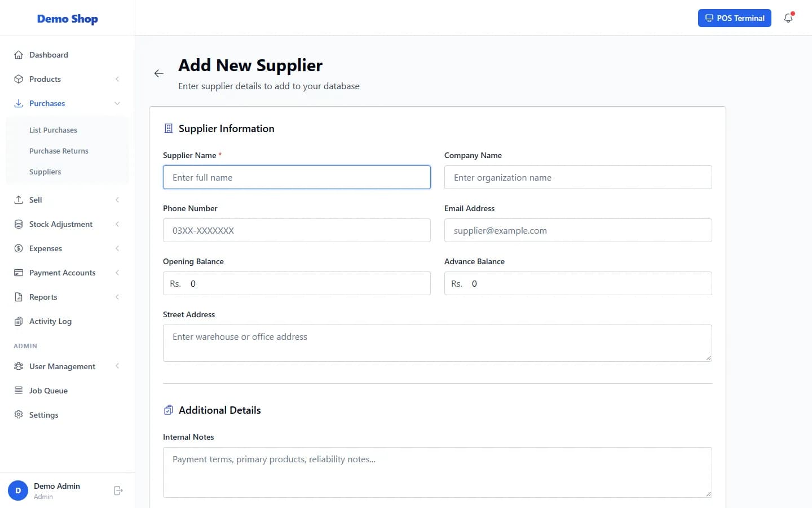
Task: Expand the Expenses submenu chevron
Action: (x=117, y=248)
